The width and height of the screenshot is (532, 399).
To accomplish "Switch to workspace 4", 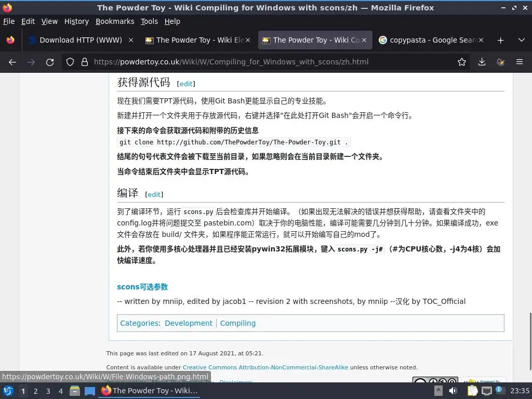I will tap(61, 391).
